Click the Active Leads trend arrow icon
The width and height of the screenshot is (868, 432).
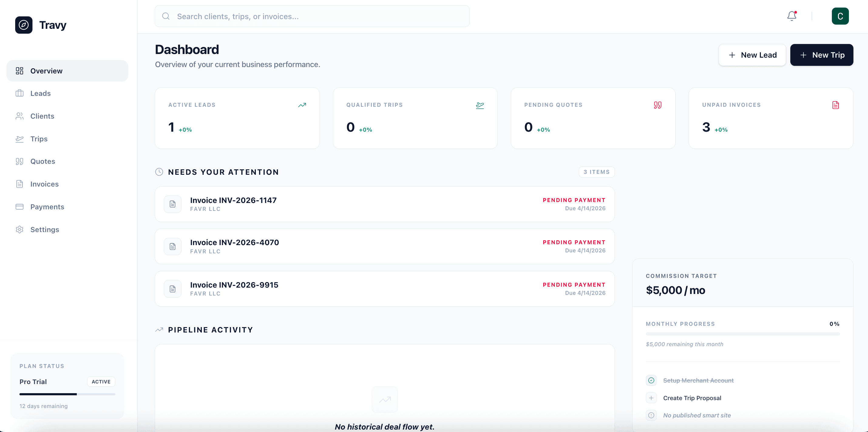pyautogui.click(x=302, y=105)
